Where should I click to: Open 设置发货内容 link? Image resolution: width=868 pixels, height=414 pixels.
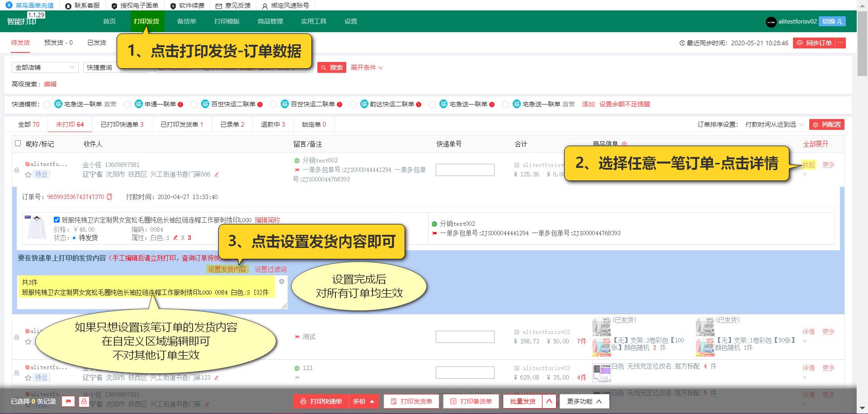click(x=227, y=268)
